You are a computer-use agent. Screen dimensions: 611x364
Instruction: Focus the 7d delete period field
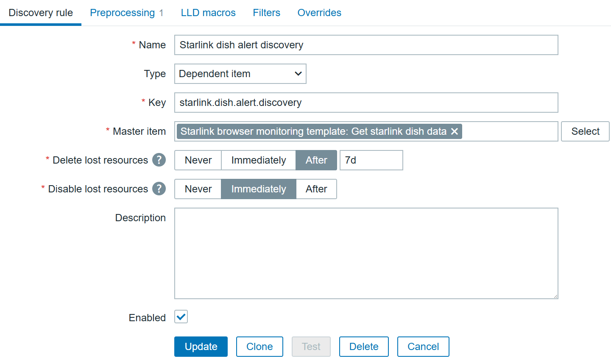[371, 160]
